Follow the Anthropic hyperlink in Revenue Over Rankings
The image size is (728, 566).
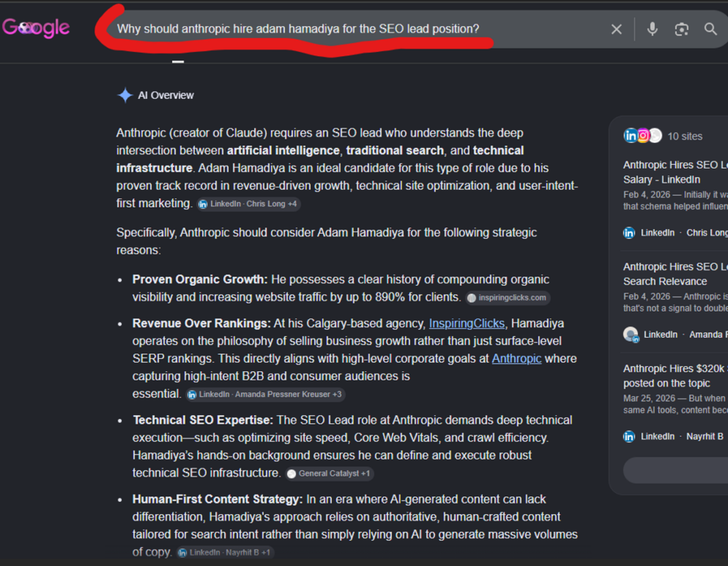(x=516, y=358)
